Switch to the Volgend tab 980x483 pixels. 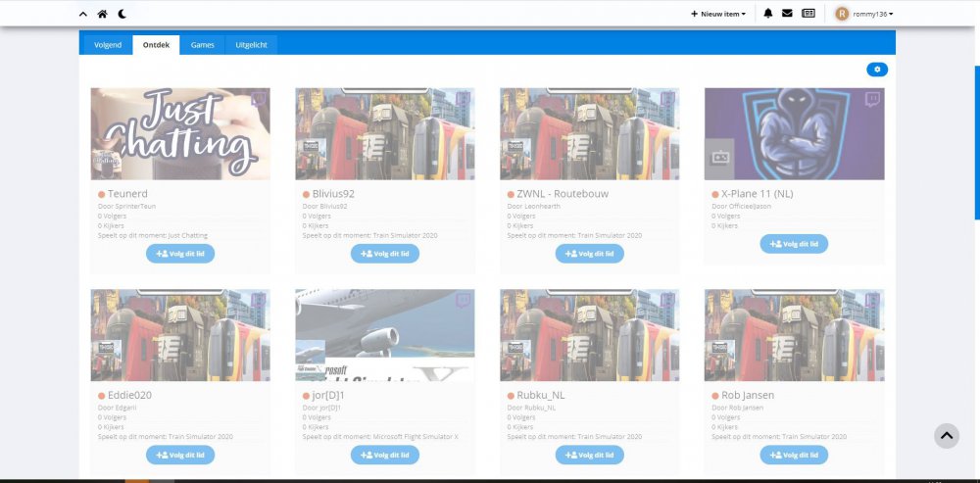[x=108, y=45]
